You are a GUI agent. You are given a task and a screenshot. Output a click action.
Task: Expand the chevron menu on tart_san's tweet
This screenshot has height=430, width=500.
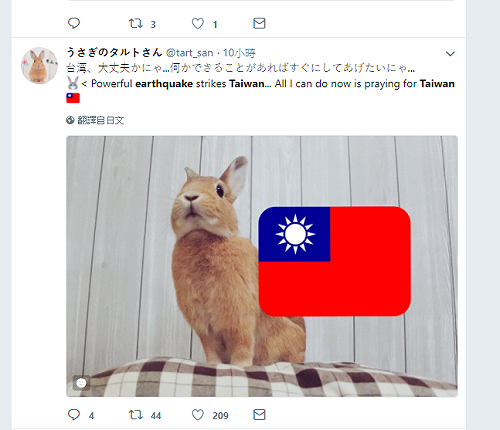tap(450, 54)
